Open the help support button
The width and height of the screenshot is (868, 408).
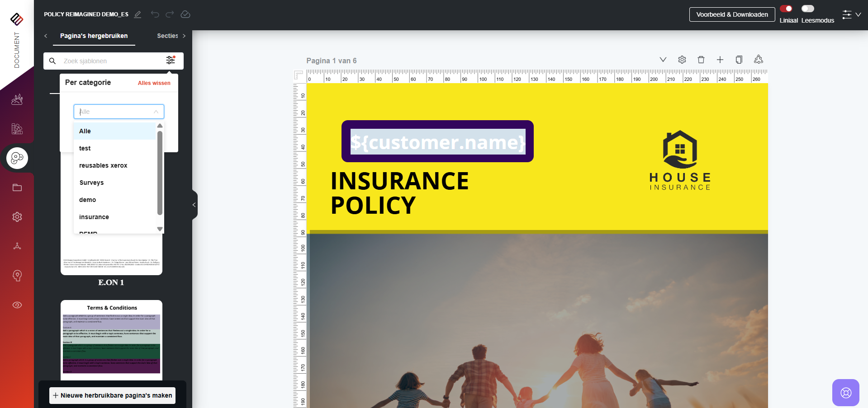(x=845, y=392)
